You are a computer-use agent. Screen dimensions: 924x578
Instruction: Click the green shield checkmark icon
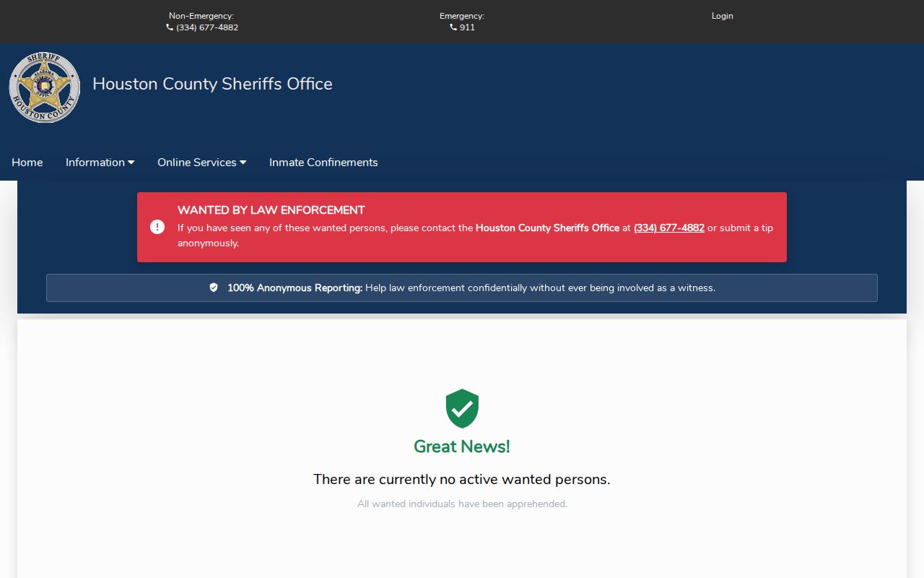462,408
